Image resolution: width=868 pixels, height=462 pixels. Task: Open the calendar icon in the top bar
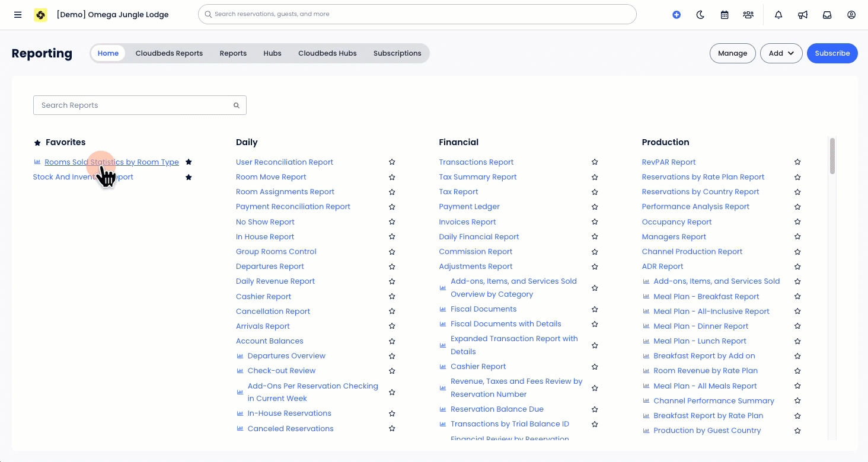click(x=724, y=15)
